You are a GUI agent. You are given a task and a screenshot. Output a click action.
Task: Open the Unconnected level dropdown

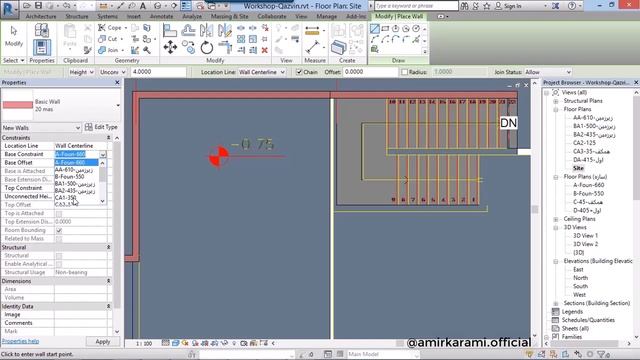pos(112,72)
